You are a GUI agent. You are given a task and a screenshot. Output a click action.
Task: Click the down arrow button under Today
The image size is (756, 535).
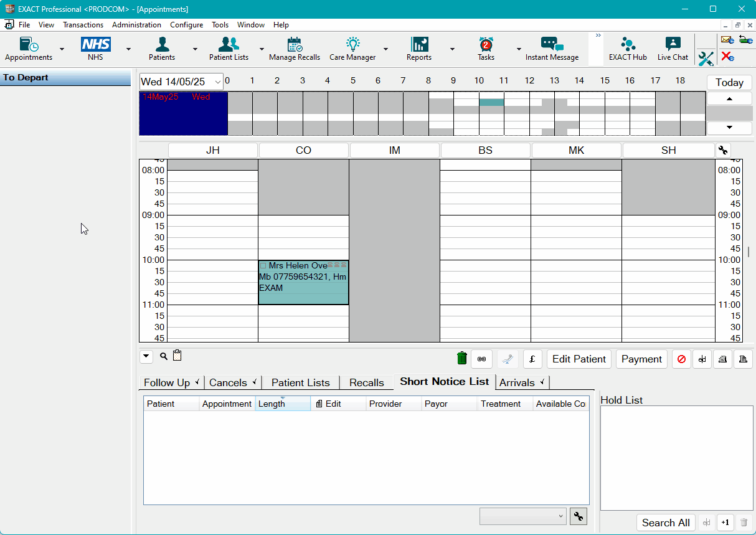pos(729,128)
